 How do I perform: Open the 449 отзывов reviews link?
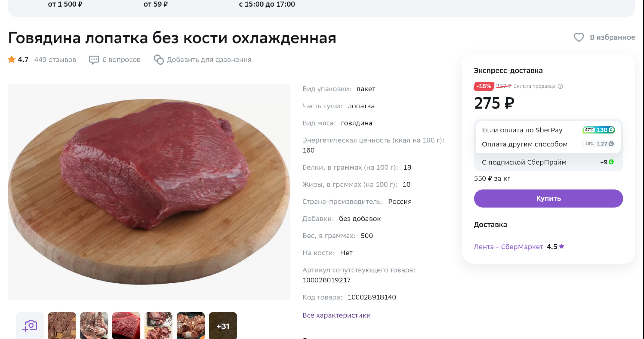click(55, 60)
